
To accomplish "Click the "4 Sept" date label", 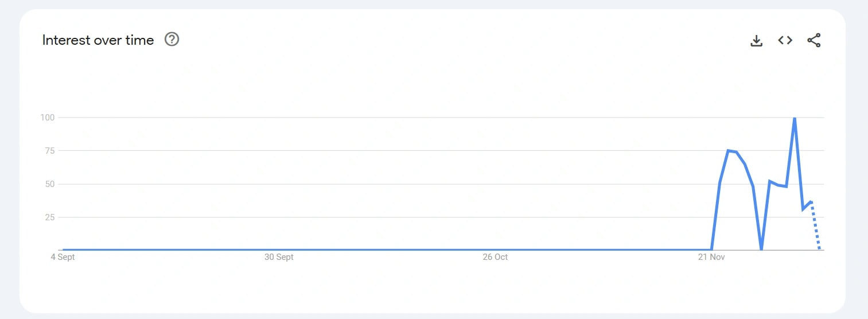I will [x=63, y=257].
